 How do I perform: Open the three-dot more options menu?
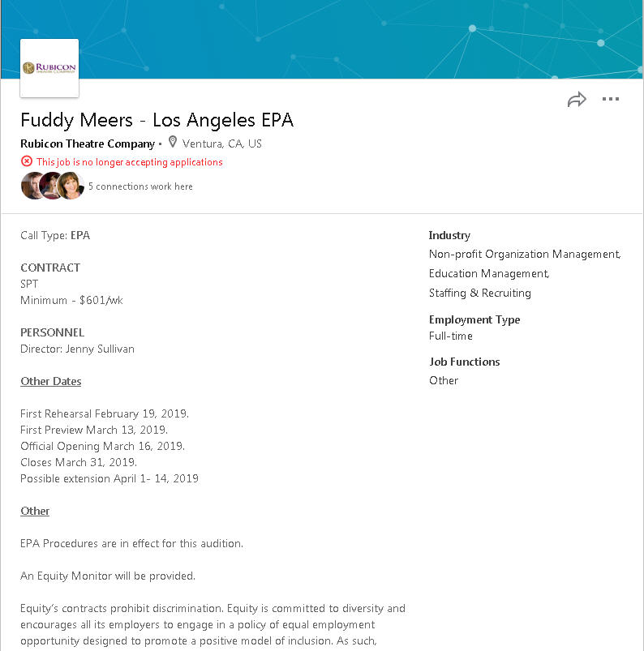(611, 100)
